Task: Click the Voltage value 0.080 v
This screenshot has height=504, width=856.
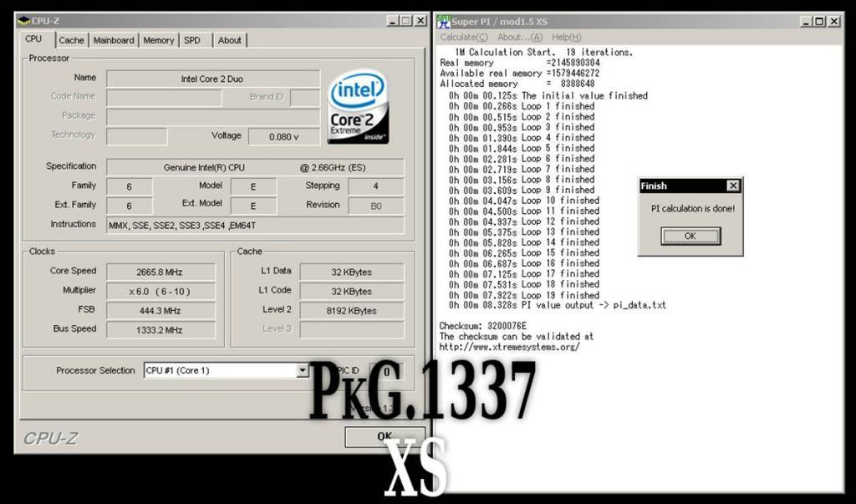Action: point(283,136)
